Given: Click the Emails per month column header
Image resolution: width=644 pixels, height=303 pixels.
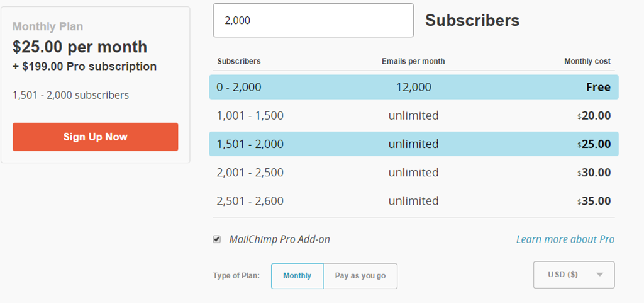Looking at the screenshot, I should tap(413, 61).
